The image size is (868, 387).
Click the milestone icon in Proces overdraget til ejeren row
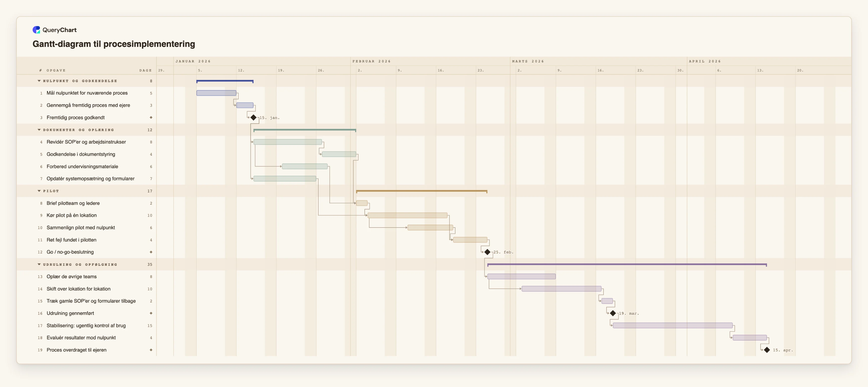tap(151, 350)
